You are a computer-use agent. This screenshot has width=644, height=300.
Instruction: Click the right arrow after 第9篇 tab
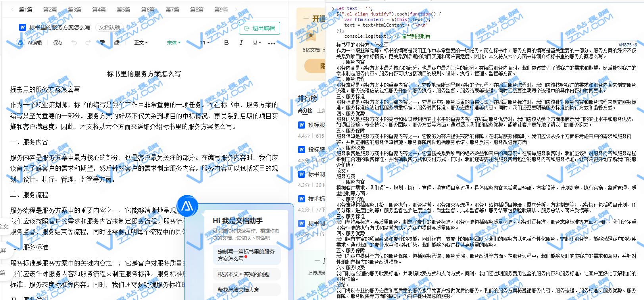(236, 9)
